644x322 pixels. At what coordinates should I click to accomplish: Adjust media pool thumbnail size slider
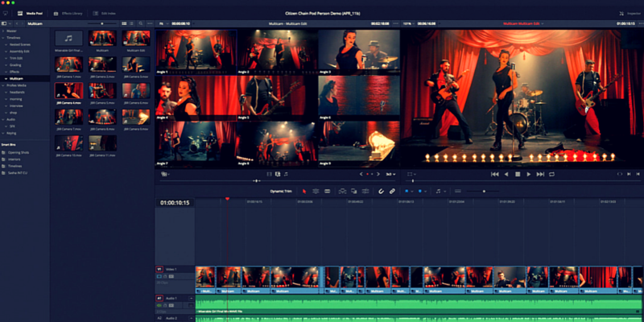pyautogui.click(x=101, y=24)
